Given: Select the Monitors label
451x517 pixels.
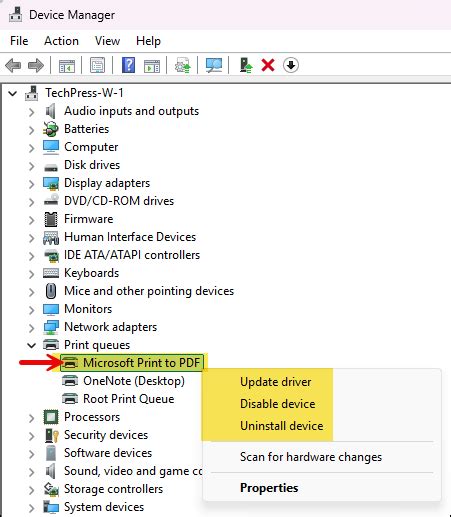Looking at the screenshot, I should pyautogui.click(x=88, y=309).
